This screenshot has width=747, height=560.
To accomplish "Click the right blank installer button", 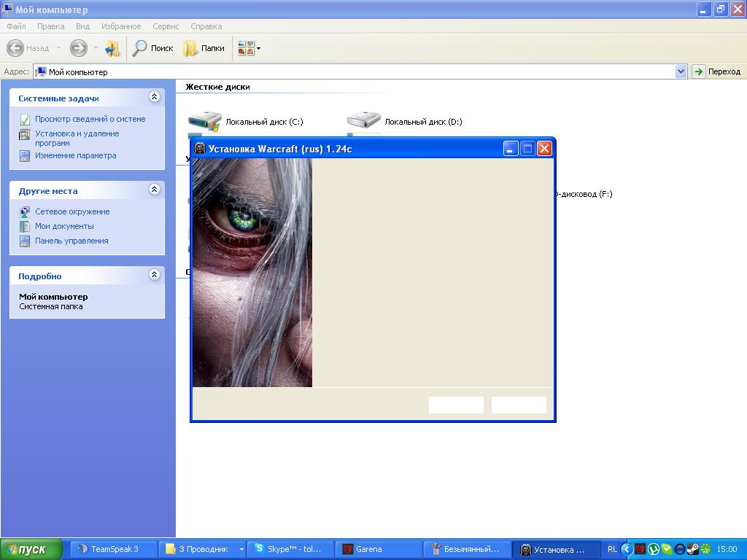I will click(x=519, y=405).
